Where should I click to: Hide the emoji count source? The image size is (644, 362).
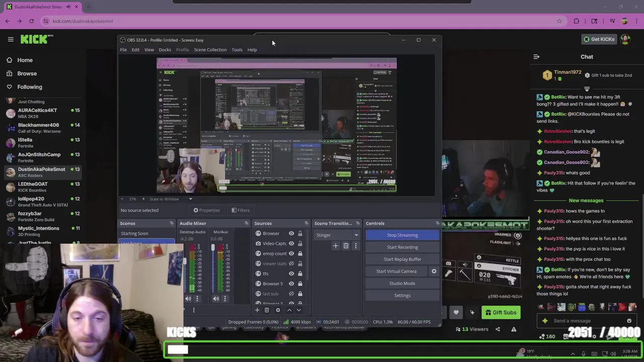(x=291, y=253)
